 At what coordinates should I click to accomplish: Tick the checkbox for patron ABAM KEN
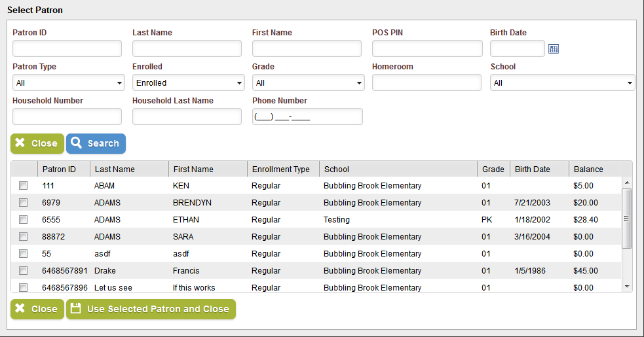tap(24, 186)
